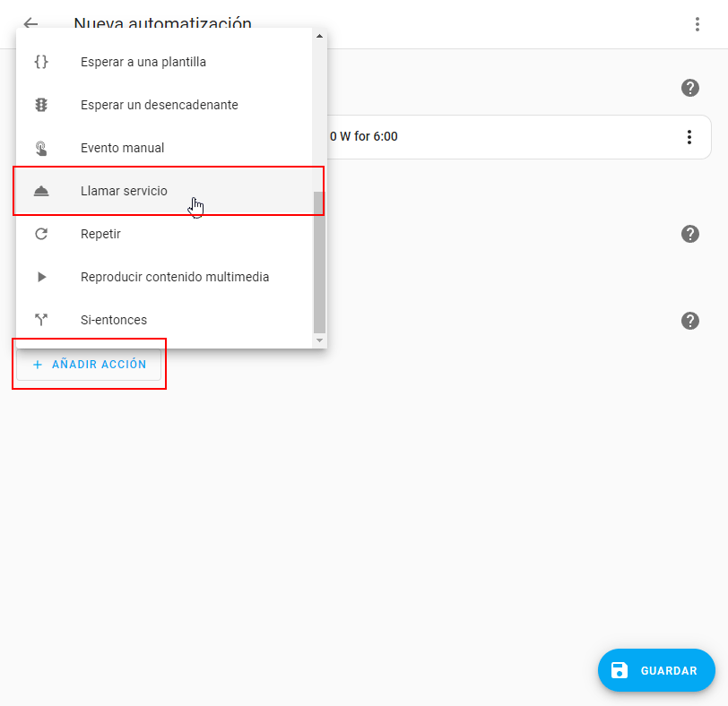
Task: Save the automation with the Guardar button
Action: pos(655,671)
